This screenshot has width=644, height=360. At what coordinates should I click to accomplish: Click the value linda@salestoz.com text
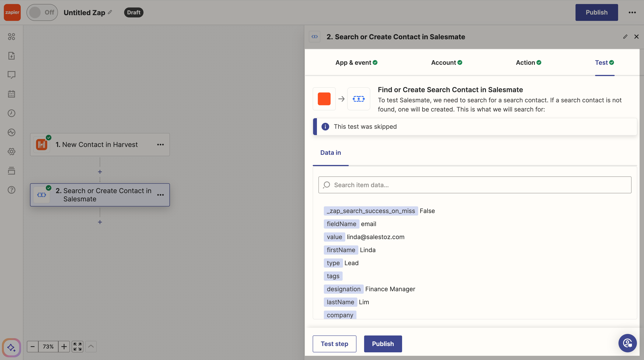pos(375,237)
